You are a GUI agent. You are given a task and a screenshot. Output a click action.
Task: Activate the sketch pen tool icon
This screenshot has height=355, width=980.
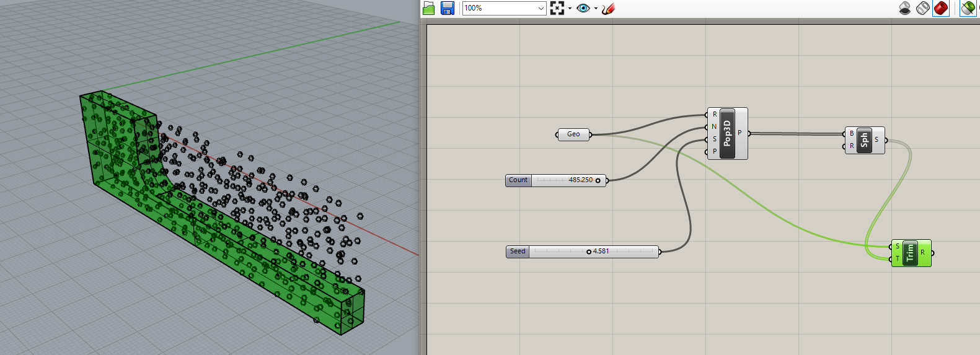coord(608,8)
